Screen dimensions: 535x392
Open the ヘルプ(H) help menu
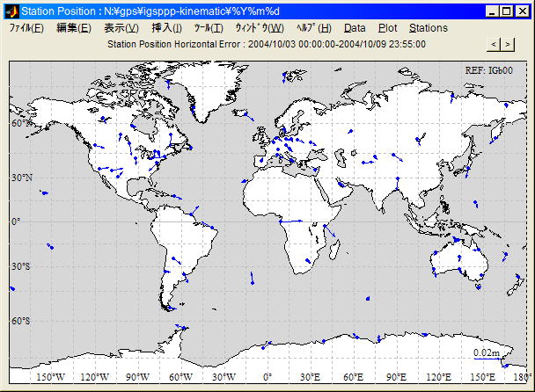pos(313,28)
